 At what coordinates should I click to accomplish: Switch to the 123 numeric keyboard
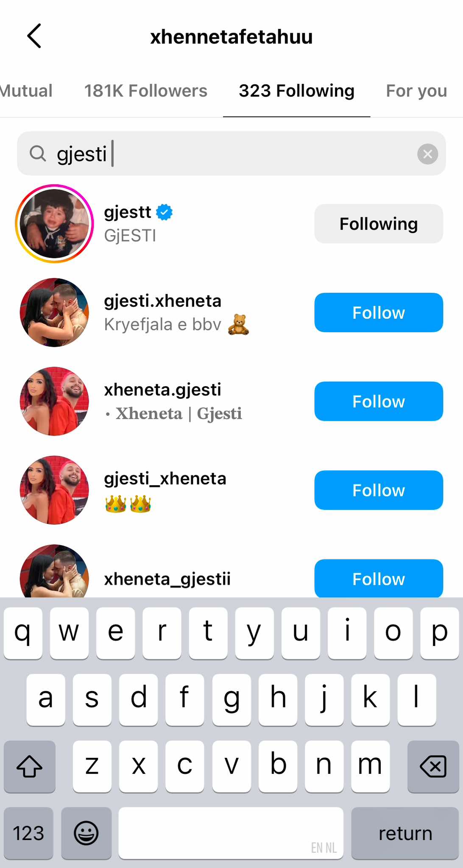(28, 833)
